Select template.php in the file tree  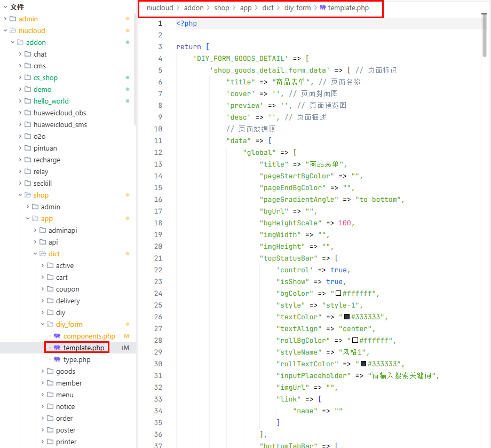point(84,348)
